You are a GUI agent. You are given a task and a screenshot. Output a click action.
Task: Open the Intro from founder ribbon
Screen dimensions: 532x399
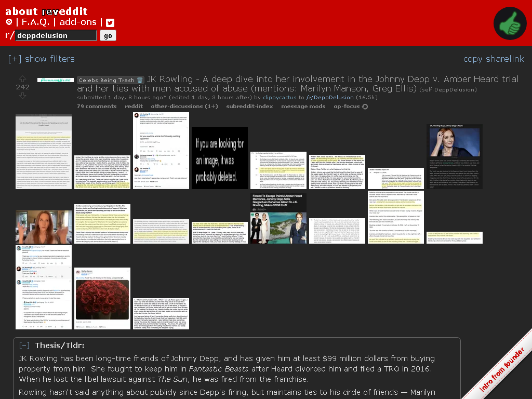coord(502,369)
